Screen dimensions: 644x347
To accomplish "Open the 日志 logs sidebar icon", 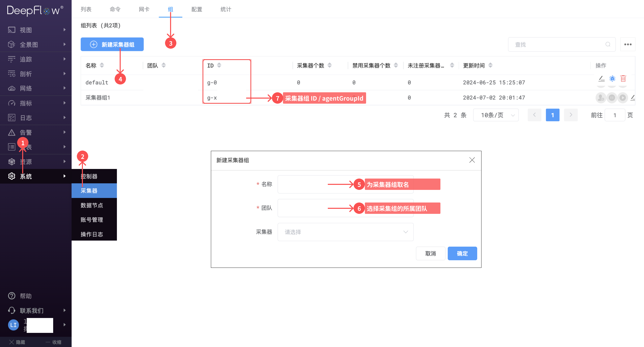I will point(12,118).
